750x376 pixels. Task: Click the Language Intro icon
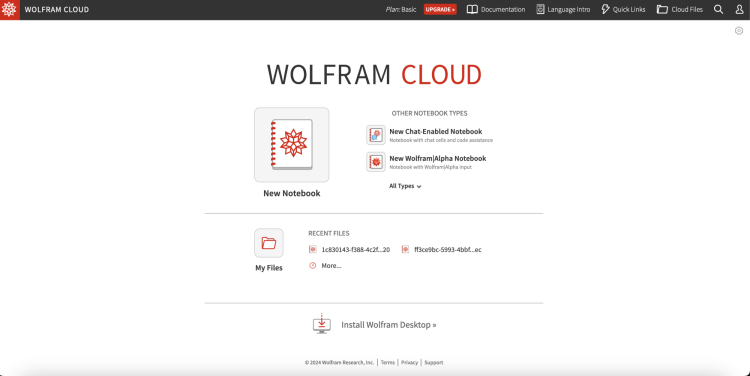tap(540, 10)
